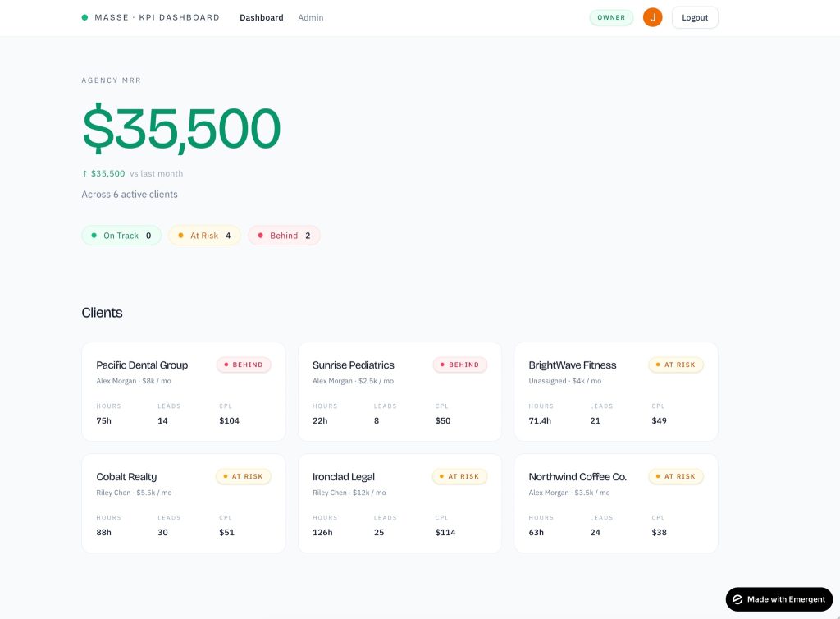This screenshot has width=840, height=619.
Task: Click the green dot logo beside MASSE
Action: point(84,17)
